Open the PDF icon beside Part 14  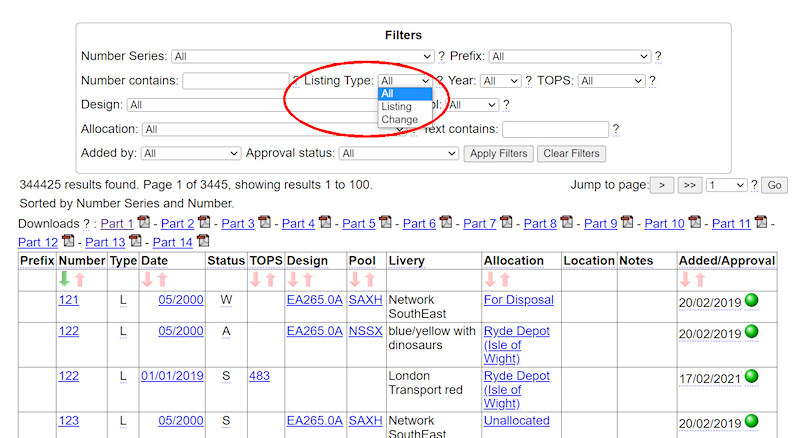pyautogui.click(x=203, y=242)
